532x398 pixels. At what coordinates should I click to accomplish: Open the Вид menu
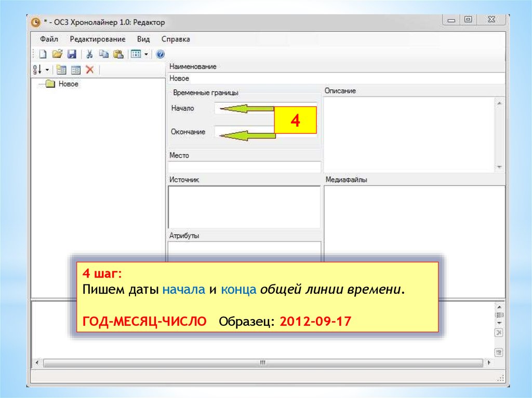(143, 39)
